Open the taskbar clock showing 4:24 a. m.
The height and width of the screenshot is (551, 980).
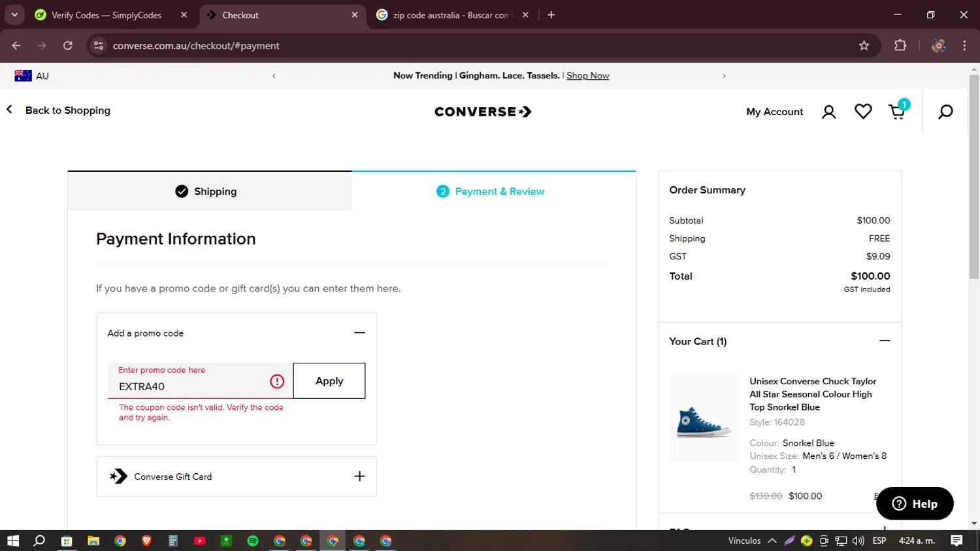(917, 541)
